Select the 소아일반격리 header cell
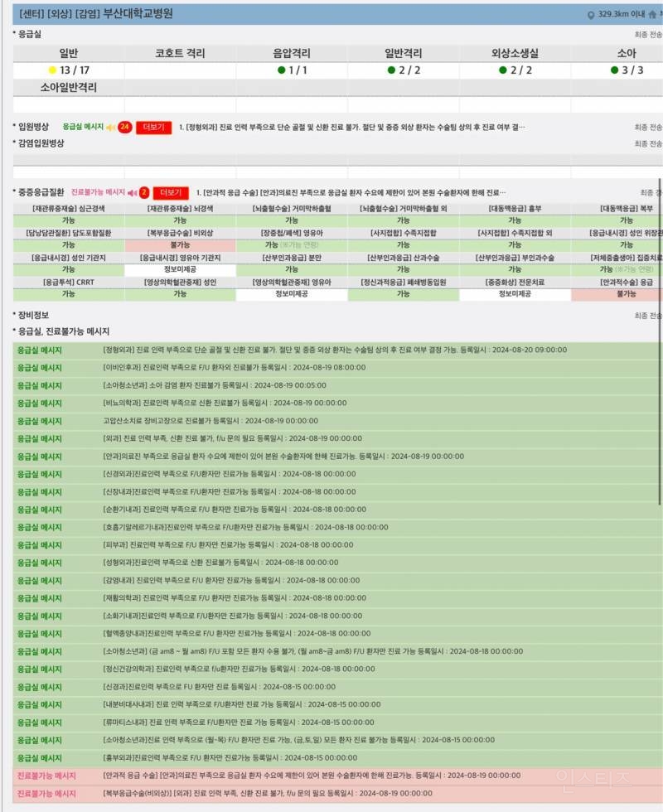This screenshot has height=812, width=663. coord(69,88)
